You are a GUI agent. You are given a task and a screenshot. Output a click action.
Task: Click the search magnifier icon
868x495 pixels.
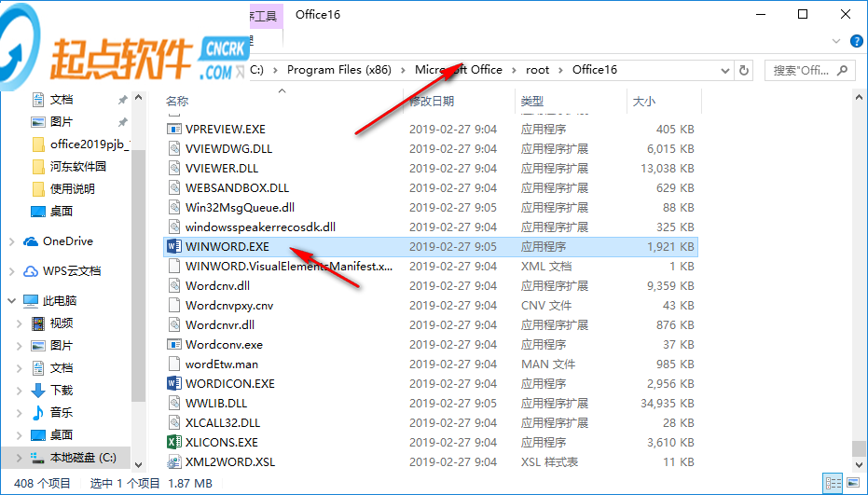tap(843, 70)
